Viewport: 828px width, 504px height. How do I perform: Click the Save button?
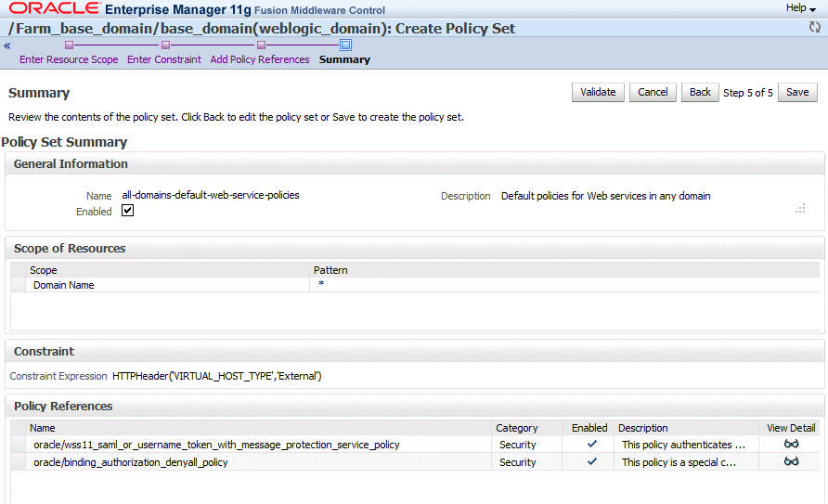797,93
